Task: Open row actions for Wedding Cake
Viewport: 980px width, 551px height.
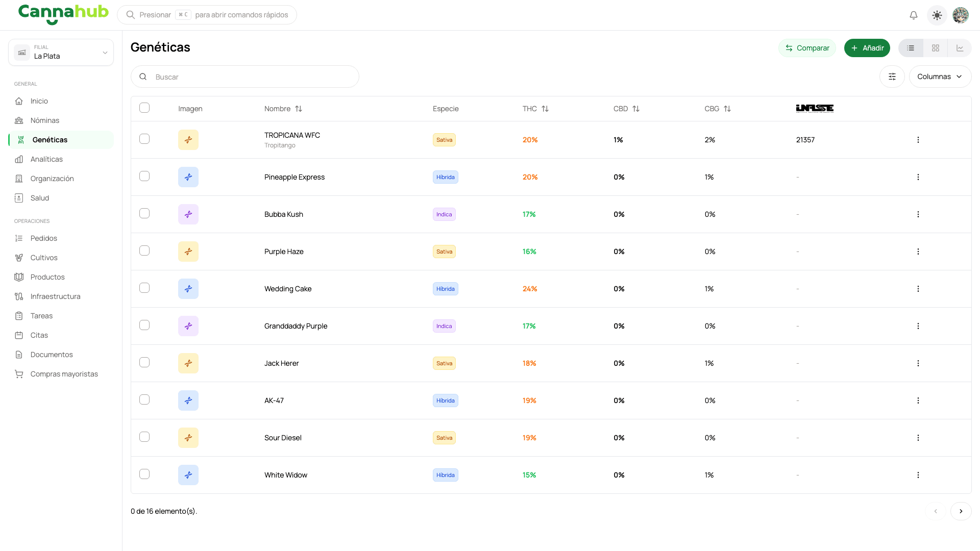Action: [x=918, y=289]
